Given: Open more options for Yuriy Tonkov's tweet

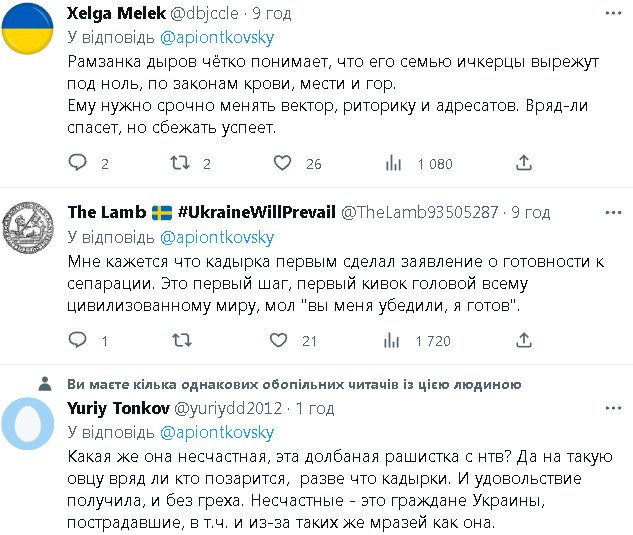Looking at the screenshot, I should 612,407.
